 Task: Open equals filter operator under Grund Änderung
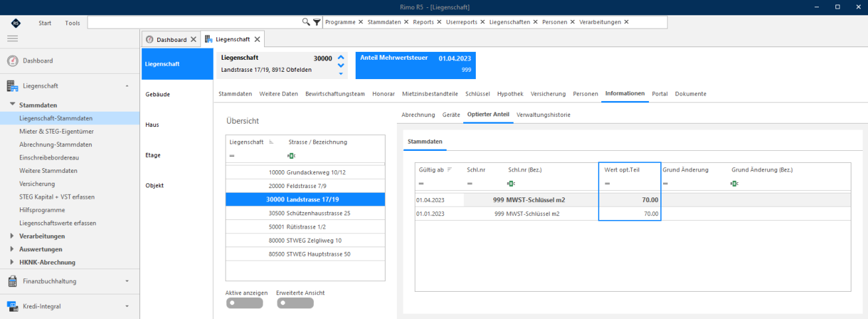(666, 183)
